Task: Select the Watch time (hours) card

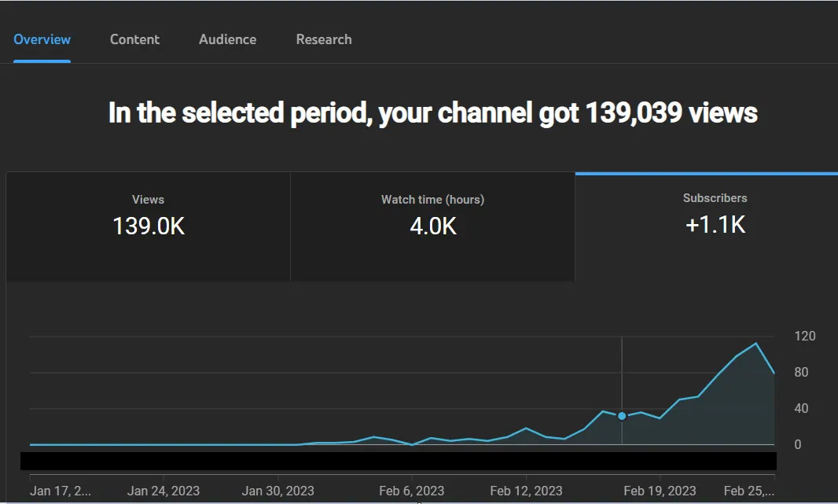Action: click(x=433, y=226)
